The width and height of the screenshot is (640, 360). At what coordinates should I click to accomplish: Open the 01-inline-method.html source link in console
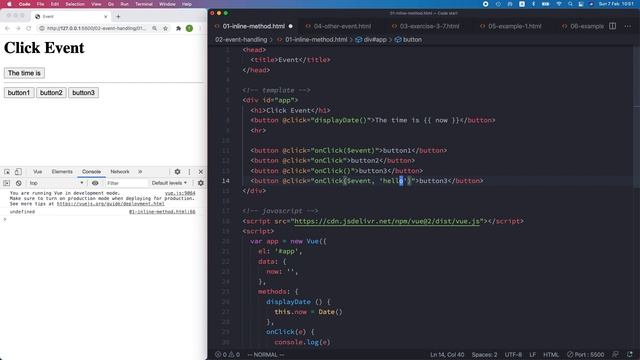162,212
